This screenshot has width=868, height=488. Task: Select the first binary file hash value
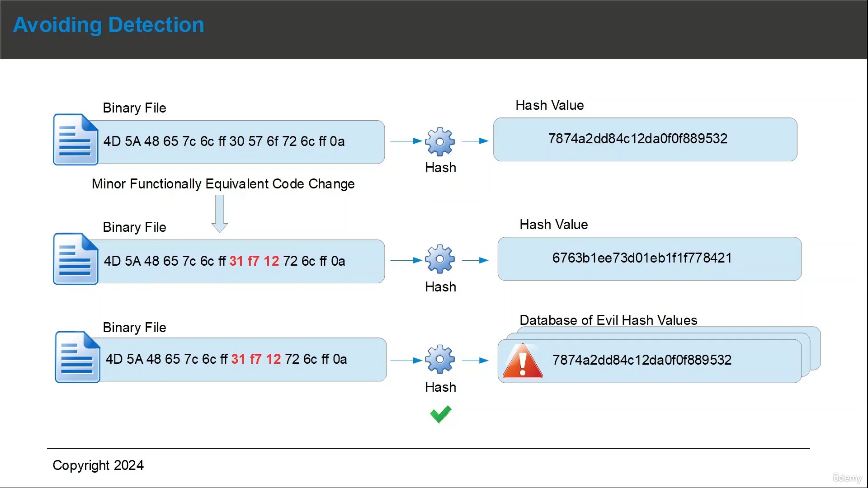click(645, 138)
